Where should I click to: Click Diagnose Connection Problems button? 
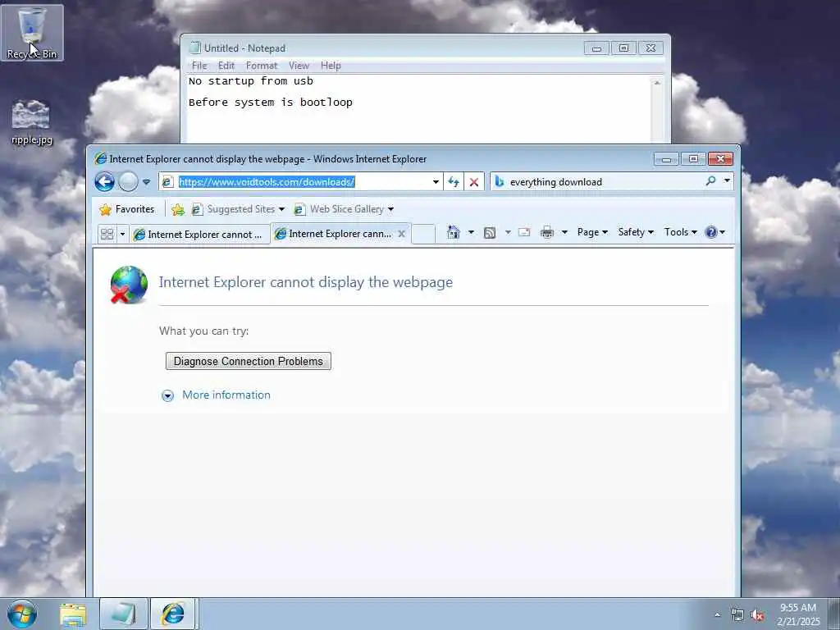(x=248, y=361)
